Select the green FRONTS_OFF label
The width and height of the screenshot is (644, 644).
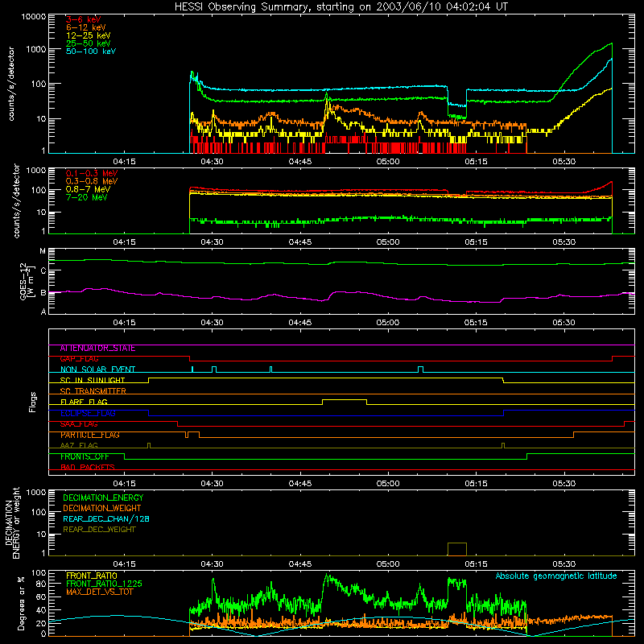click(85, 456)
